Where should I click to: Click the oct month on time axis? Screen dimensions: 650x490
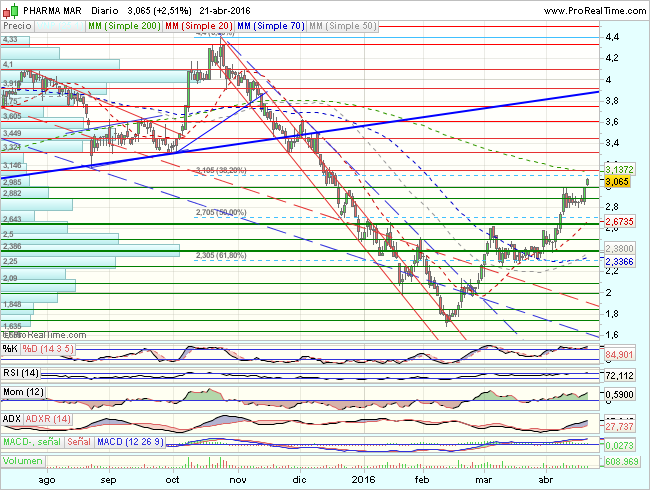(x=172, y=480)
